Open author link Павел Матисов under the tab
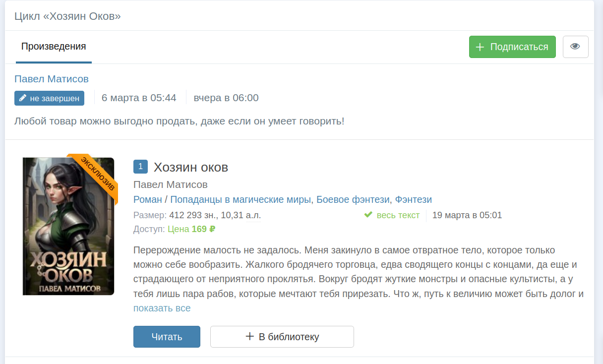This screenshot has width=603, height=364. [52, 79]
